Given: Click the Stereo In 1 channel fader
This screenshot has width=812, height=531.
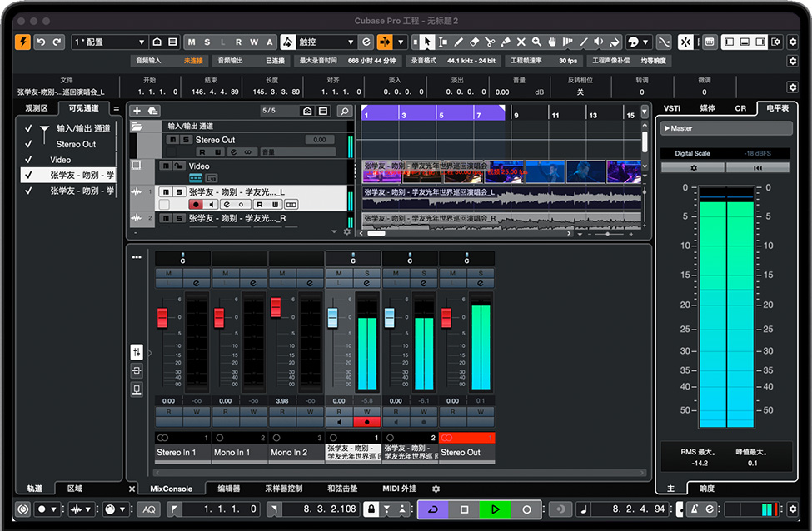Looking at the screenshot, I should point(162,318).
